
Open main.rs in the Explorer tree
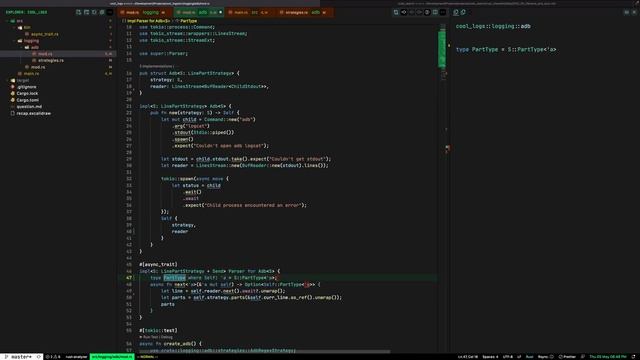click(x=31, y=74)
